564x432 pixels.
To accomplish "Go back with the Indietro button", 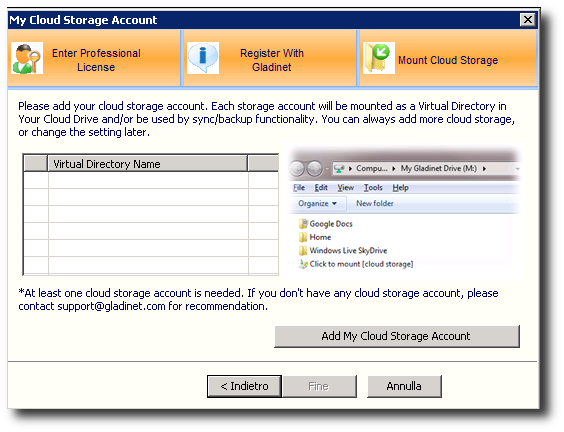I will [x=244, y=386].
